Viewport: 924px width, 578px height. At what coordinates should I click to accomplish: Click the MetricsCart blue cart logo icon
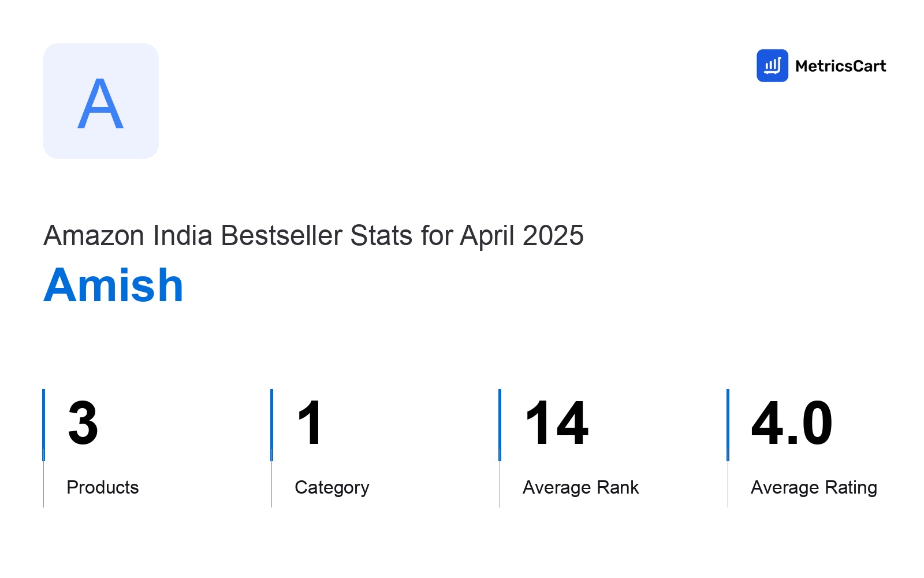pos(772,65)
